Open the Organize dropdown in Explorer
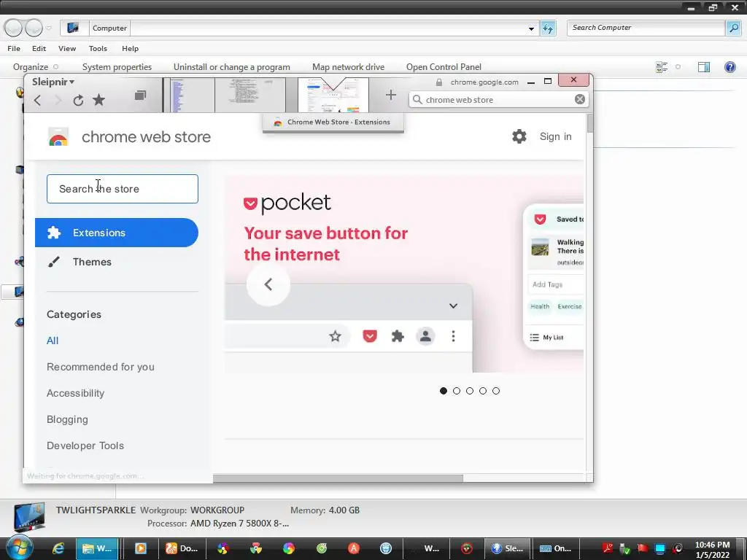 (x=36, y=67)
